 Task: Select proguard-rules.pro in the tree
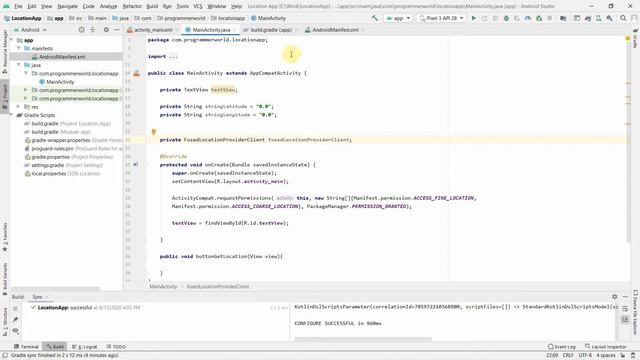[x=52, y=149]
